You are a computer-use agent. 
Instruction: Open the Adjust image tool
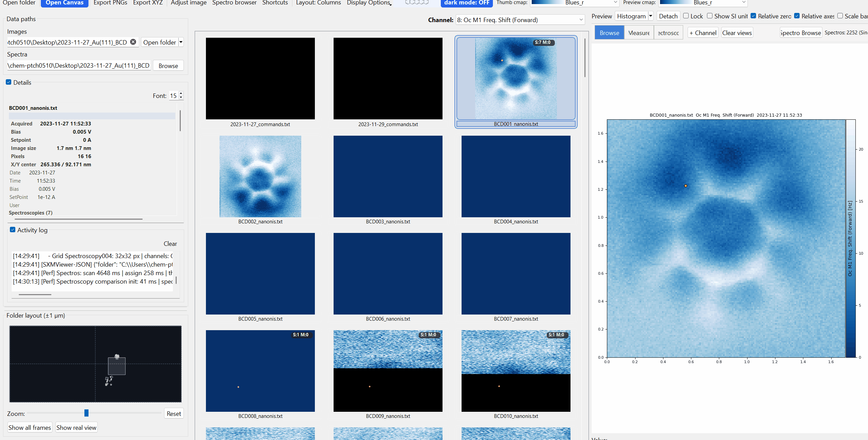point(188,3)
